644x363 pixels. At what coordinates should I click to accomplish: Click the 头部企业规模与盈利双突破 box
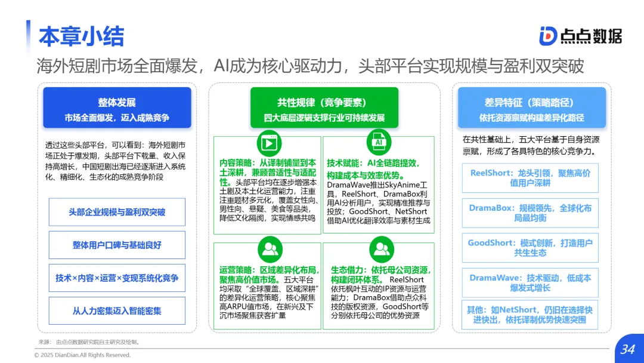point(117,212)
